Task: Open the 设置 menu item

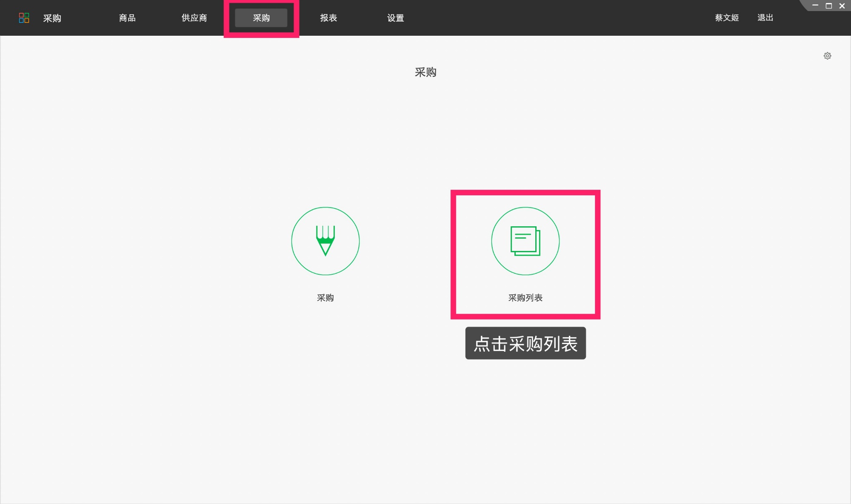Action: click(x=395, y=18)
